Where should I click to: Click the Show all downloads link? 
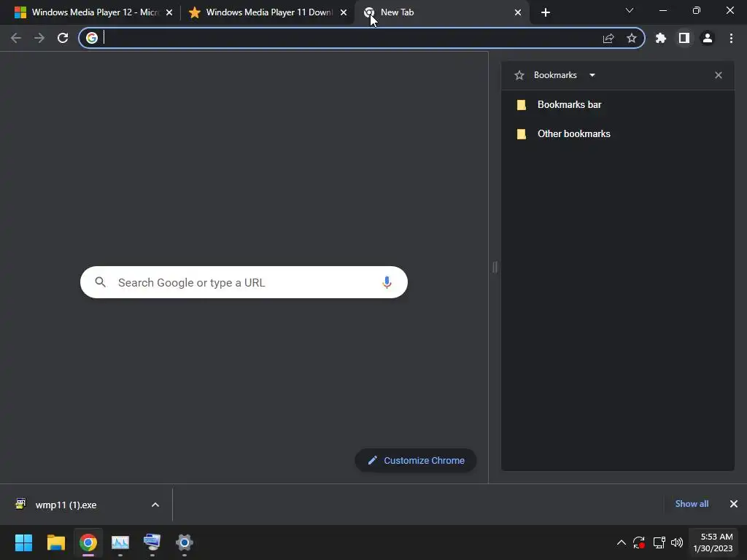point(692,504)
